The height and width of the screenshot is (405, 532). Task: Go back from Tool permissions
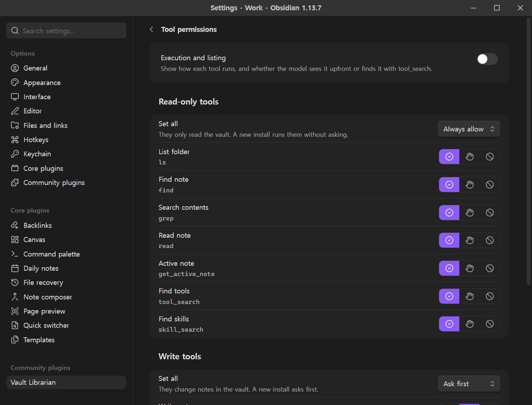click(x=151, y=29)
